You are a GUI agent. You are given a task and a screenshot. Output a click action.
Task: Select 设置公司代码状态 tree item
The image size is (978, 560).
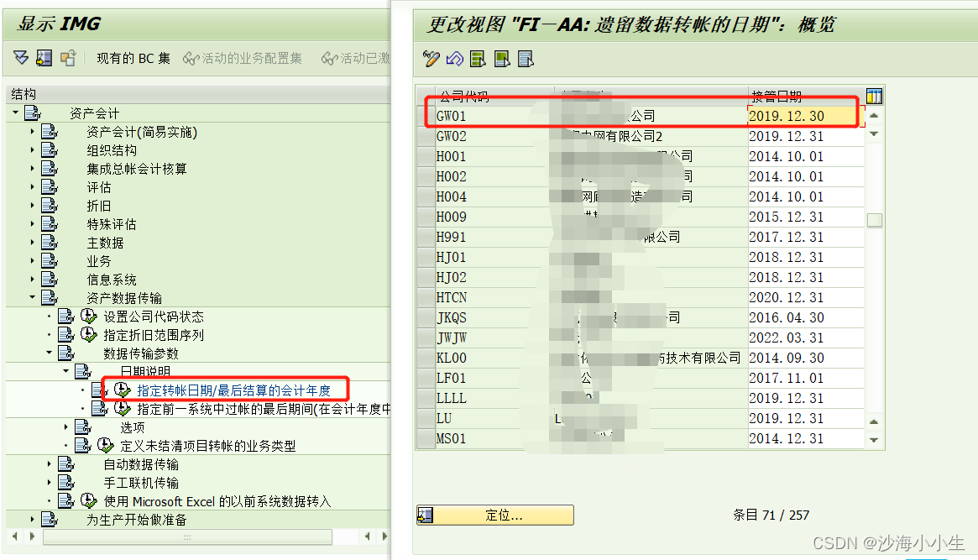(154, 317)
